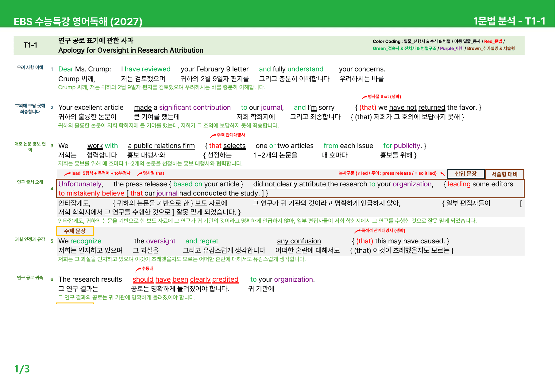The width and height of the screenshot is (555, 392).
Task: Click the header EBS 수능특강 영어독해 (2027)
Action: (78, 21)
